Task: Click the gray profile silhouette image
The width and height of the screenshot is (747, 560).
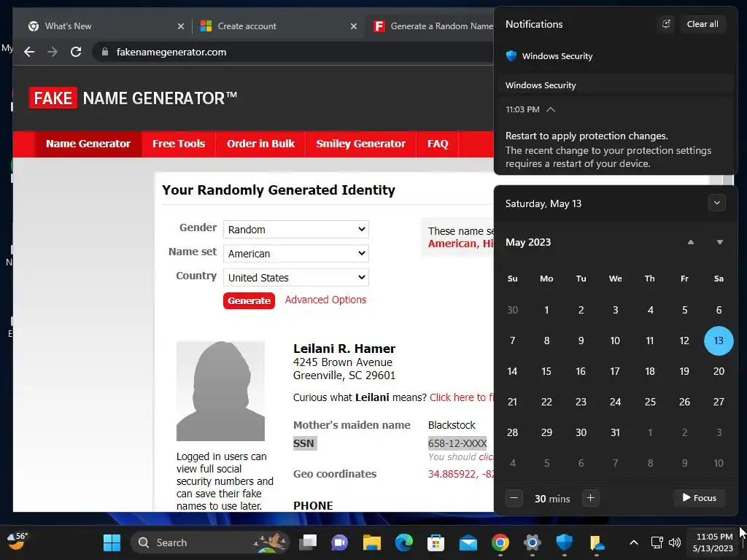Action: click(x=220, y=391)
